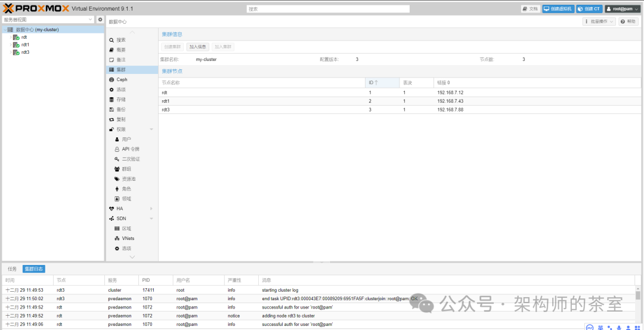The image size is (644, 330).
Task: Open 选项 under SDN
Action: (x=132, y=248)
